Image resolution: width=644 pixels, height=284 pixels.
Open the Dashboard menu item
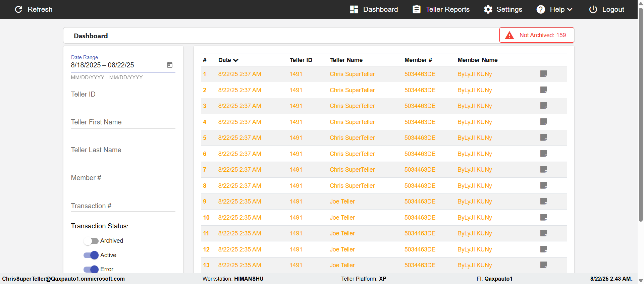click(374, 9)
